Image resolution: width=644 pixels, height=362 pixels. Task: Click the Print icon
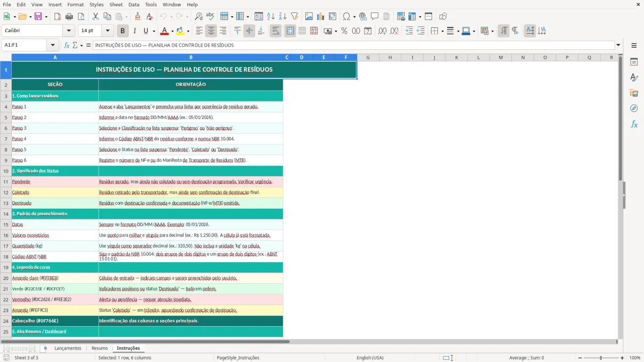click(x=69, y=17)
